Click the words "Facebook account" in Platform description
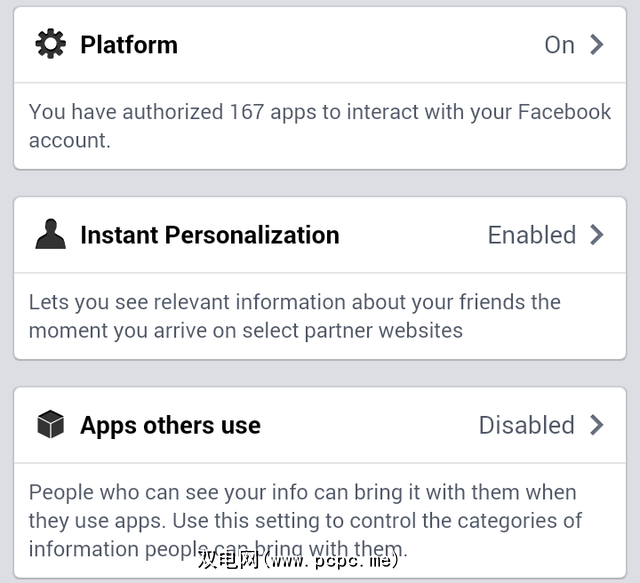640x583 pixels. (x=563, y=112)
